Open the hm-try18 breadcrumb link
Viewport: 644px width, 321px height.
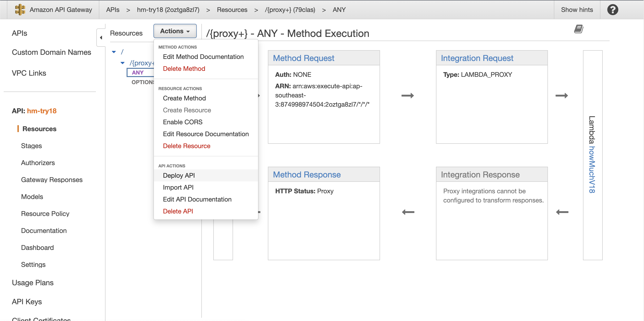coord(168,9)
